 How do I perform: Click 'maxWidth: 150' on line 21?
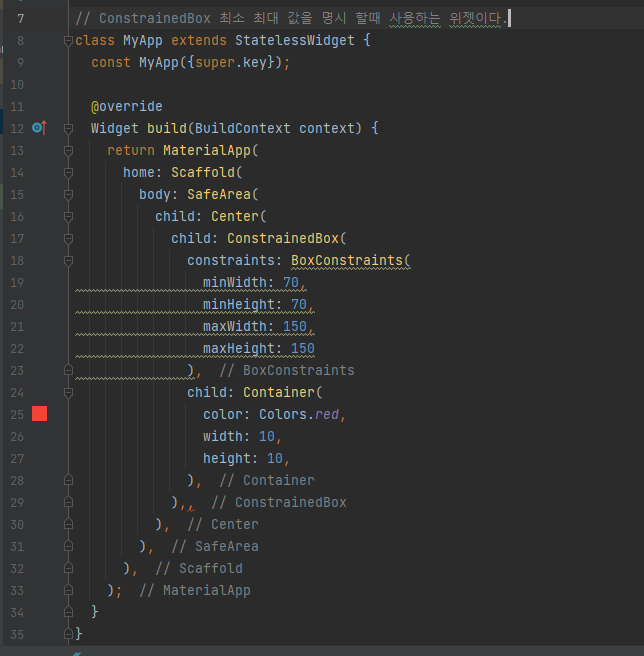pos(255,326)
